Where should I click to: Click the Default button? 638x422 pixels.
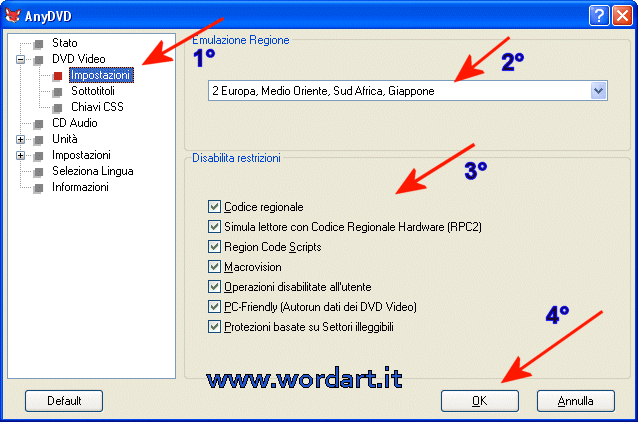pyautogui.click(x=64, y=401)
